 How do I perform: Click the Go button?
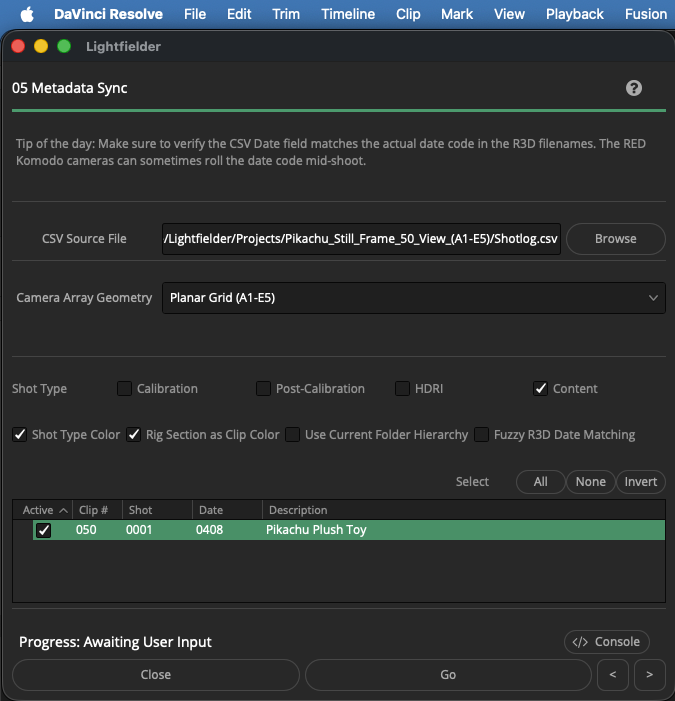tap(448, 675)
